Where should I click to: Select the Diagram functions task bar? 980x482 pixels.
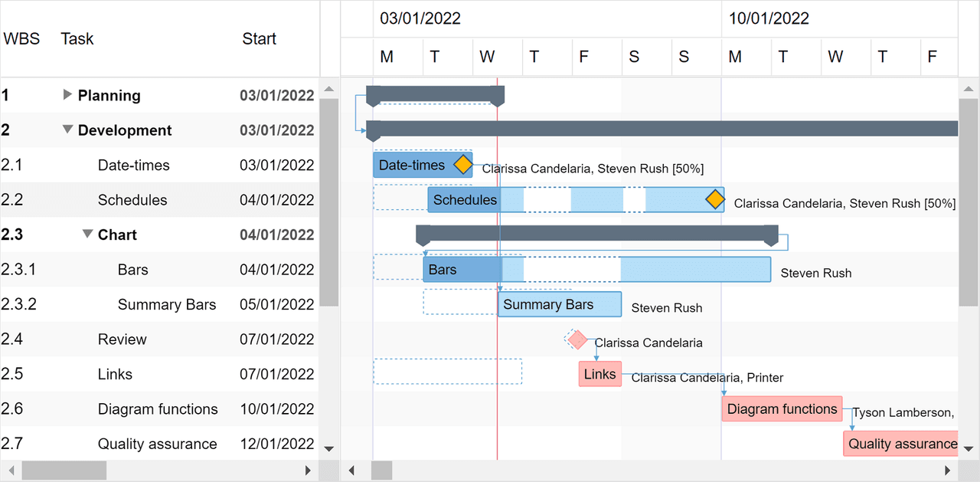click(x=782, y=408)
